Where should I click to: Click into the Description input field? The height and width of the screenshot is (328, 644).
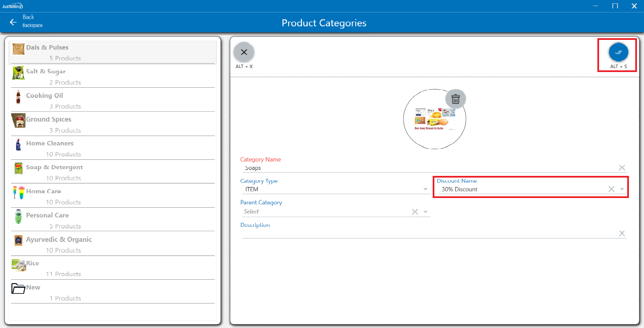tap(429, 234)
